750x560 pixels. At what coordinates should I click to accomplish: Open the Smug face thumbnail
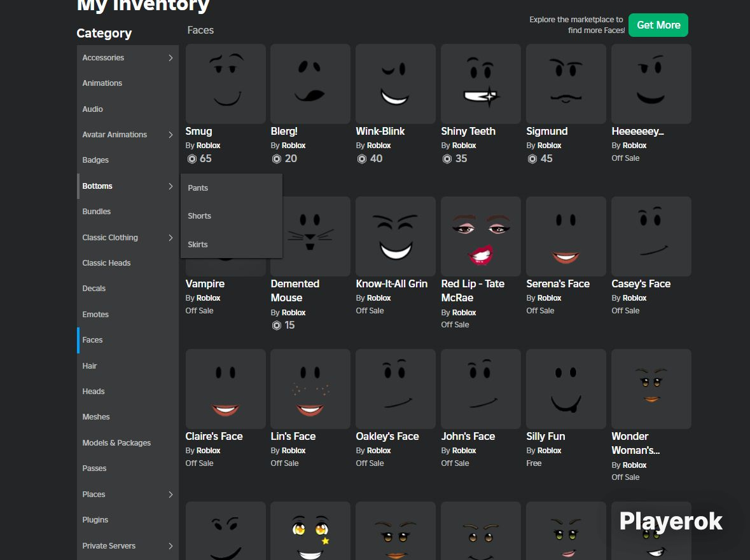(226, 84)
